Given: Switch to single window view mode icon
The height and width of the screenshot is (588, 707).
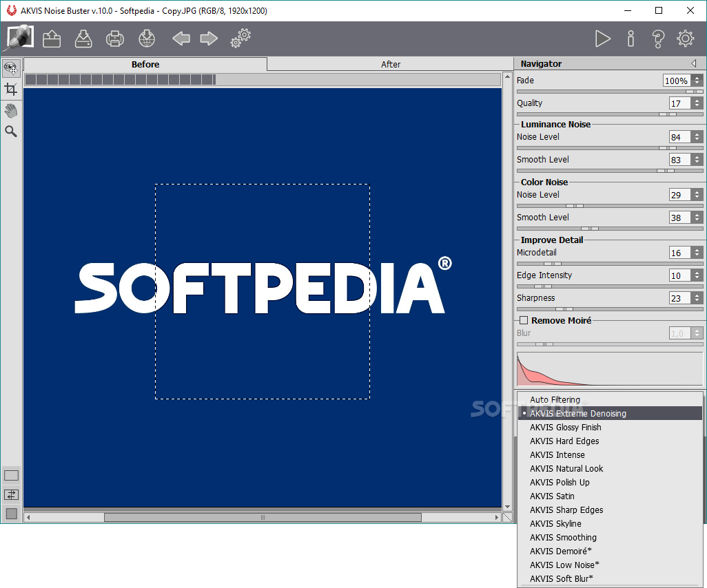Looking at the screenshot, I should [11, 475].
